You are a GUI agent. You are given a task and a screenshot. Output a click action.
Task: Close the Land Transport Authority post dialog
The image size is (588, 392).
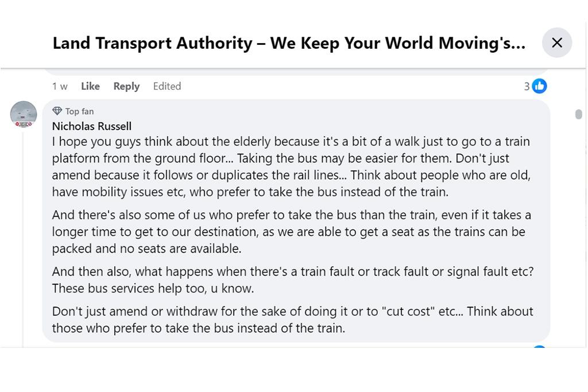point(556,42)
